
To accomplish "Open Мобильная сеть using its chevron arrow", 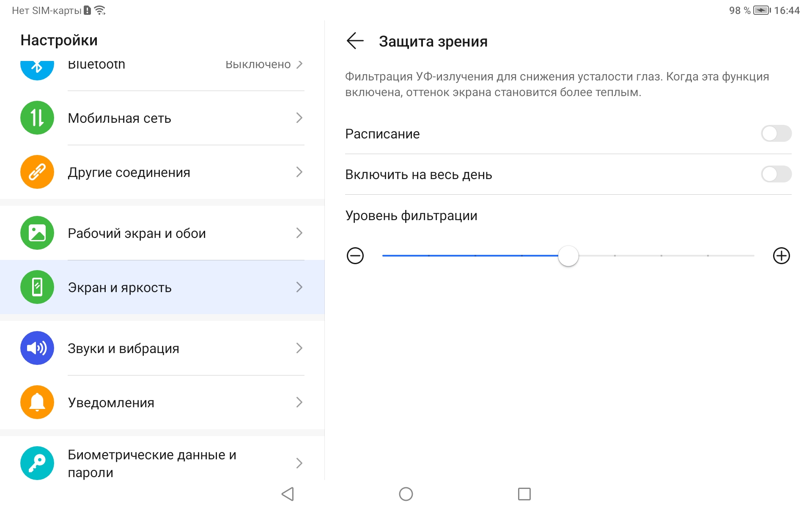I will click(299, 118).
